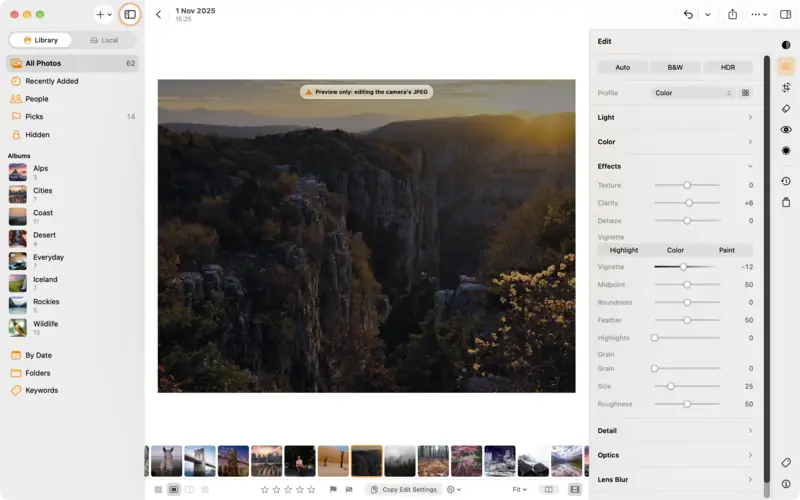Click the Clarity slider handle
800x500 pixels.
point(689,203)
